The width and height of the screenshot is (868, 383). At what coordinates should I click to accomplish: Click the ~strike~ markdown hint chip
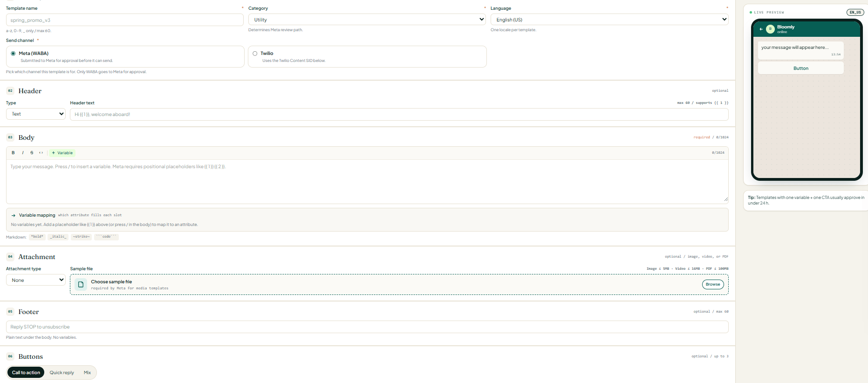82,237
